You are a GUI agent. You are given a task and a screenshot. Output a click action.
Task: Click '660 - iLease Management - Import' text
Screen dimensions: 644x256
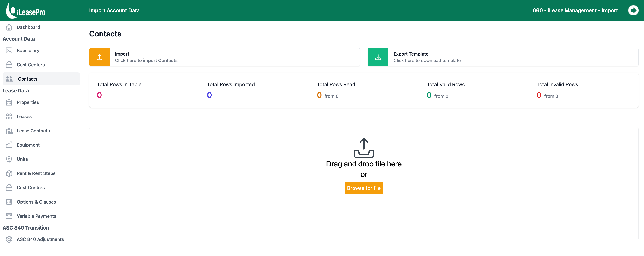[x=575, y=10]
